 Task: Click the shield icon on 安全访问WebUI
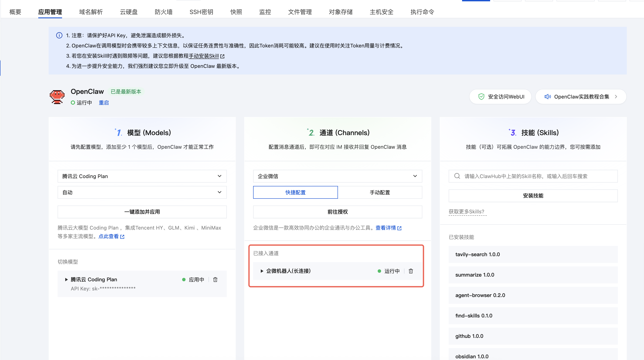pyautogui.click(x=481, y=97)
